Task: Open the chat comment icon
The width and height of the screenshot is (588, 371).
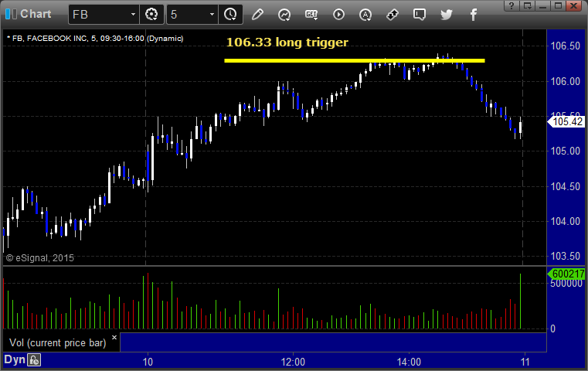Action: [x=420, y=15]
